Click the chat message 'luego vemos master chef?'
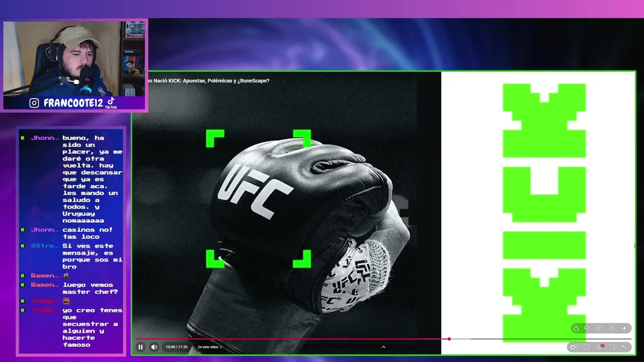 (91, 288)
